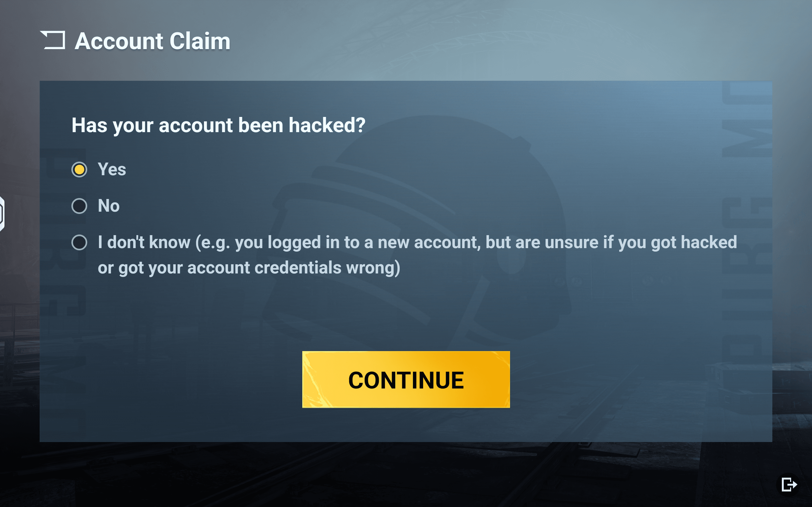The width and height of the screenshot is (812, 507).
Task: Click the "Has your account been hacked?" heading
Action: pos(219,125)
